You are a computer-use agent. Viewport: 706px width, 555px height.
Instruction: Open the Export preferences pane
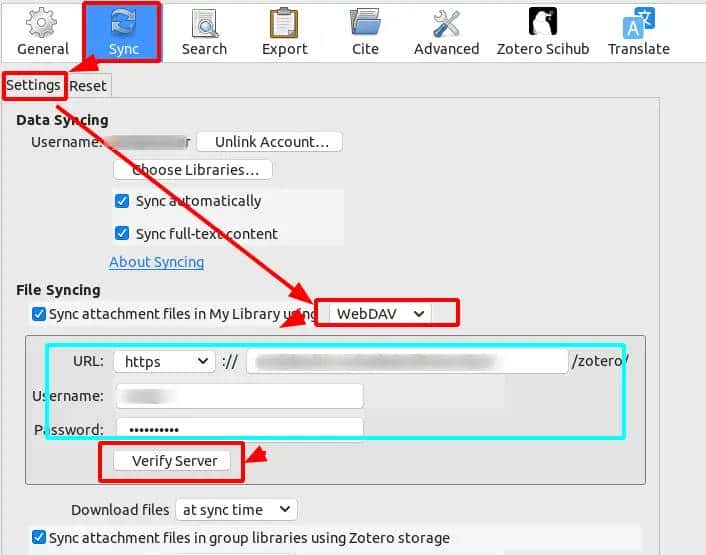pyautogui.click(x=285, y=30)
